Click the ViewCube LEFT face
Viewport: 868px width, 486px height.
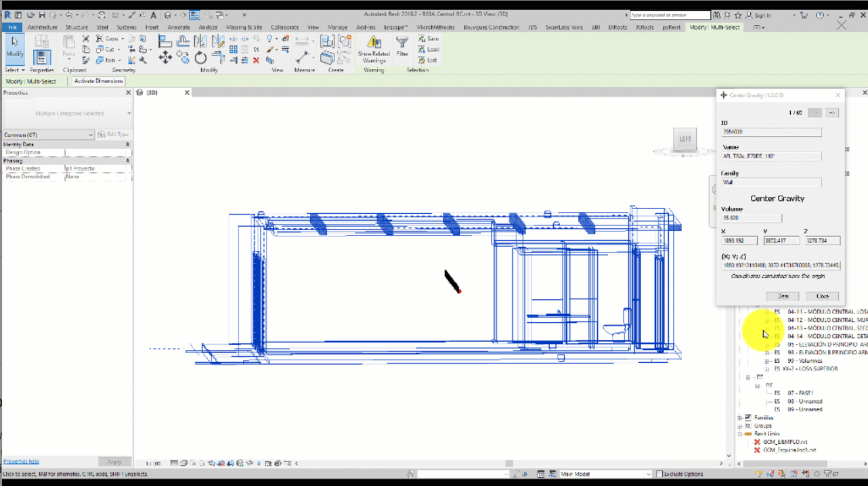pos(685,139)
